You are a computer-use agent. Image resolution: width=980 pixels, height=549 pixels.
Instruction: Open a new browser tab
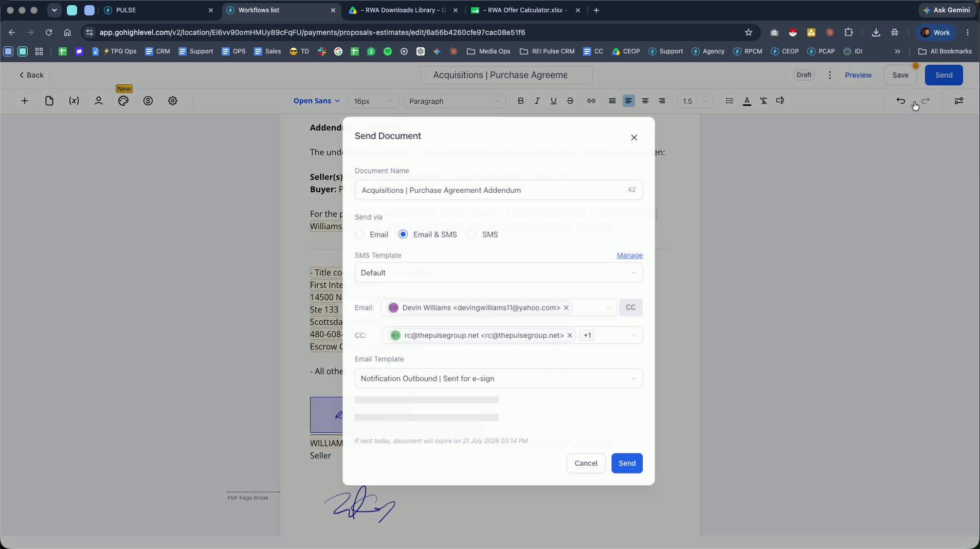click(x=596, y=10)
